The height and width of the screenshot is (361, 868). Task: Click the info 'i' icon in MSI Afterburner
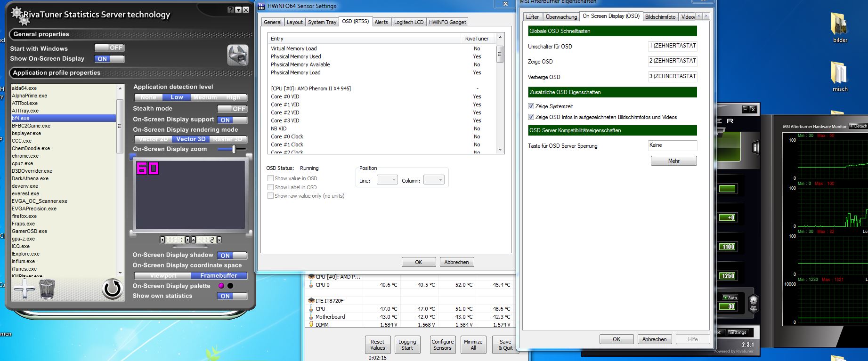pos(756,148)
